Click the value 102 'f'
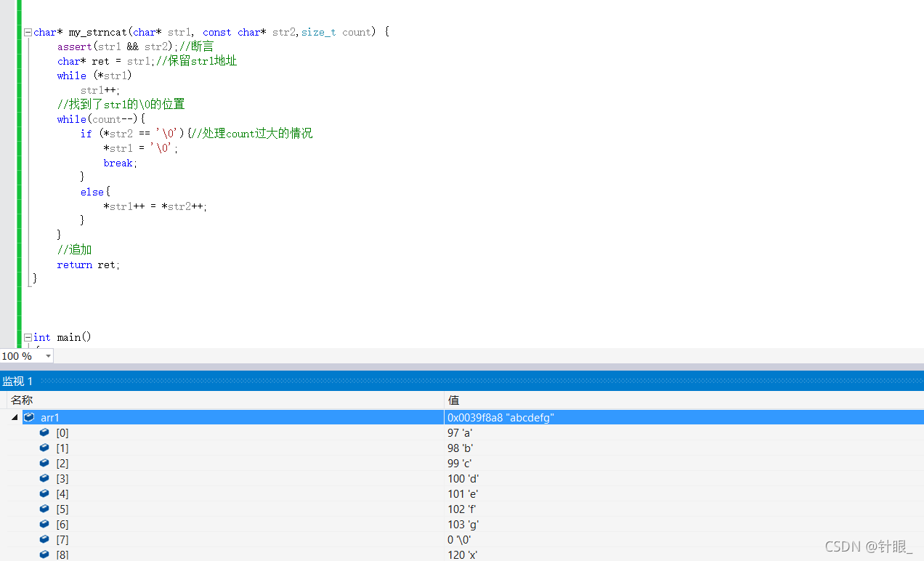This screenshot has width=924, height=561. click(x=462, y=509)
